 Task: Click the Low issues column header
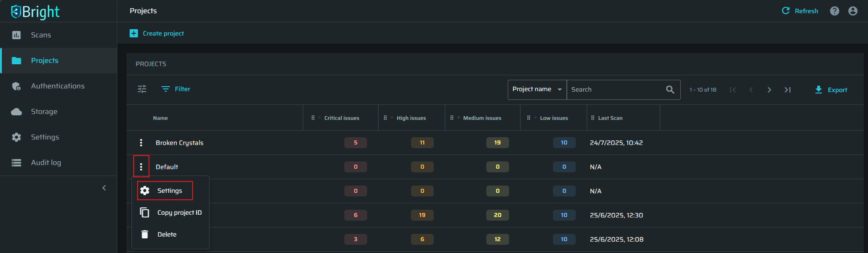[x=554, y=118]
